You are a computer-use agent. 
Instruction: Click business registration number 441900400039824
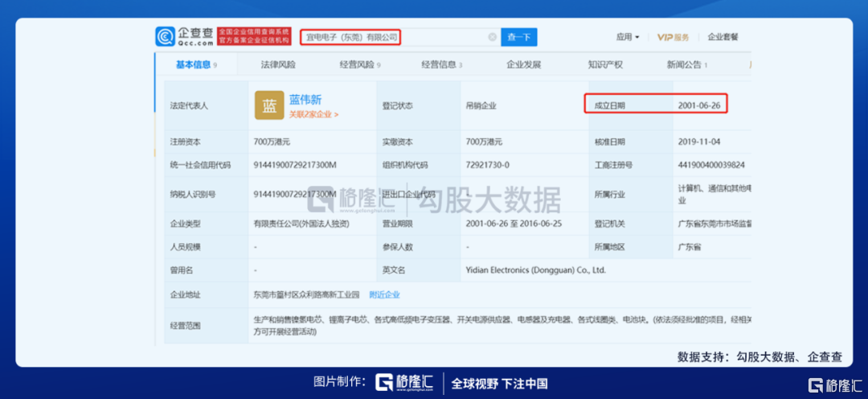[711, 165]
